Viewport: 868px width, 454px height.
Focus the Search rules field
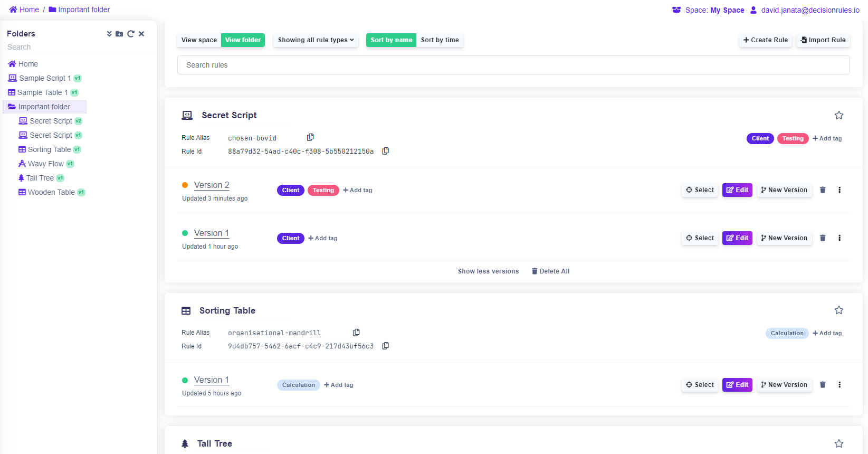[513, 65]
